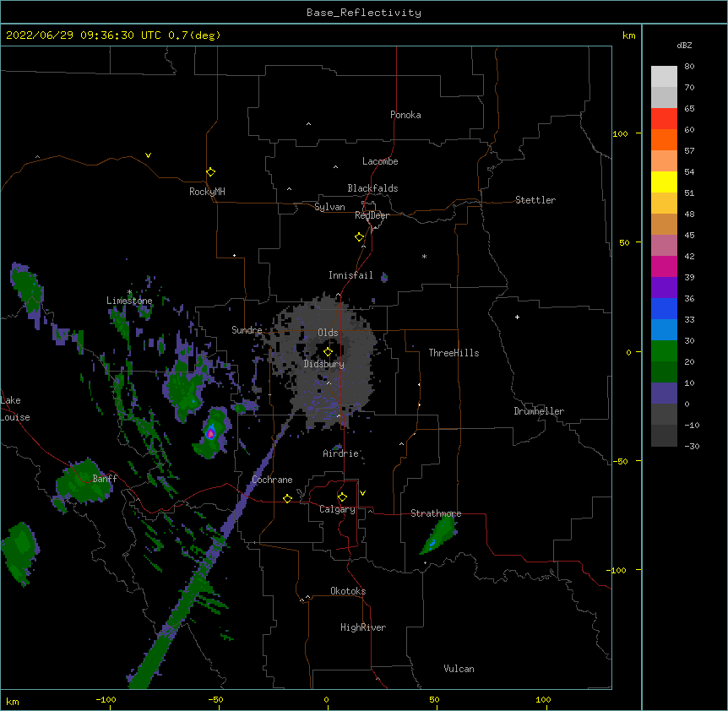Pick the blue swatch between 36 and 33 dBZ
Screen dimensions: 728x711
pos(664,308)
